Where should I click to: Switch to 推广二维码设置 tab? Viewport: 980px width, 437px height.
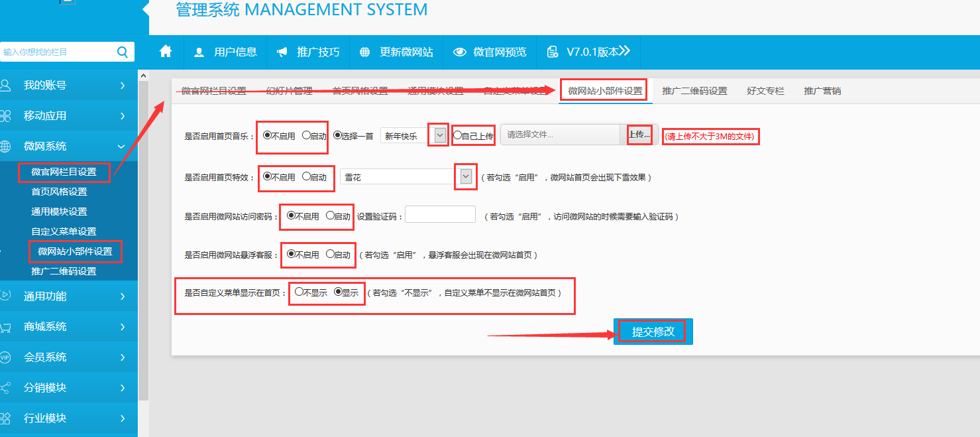coord(694,91)
